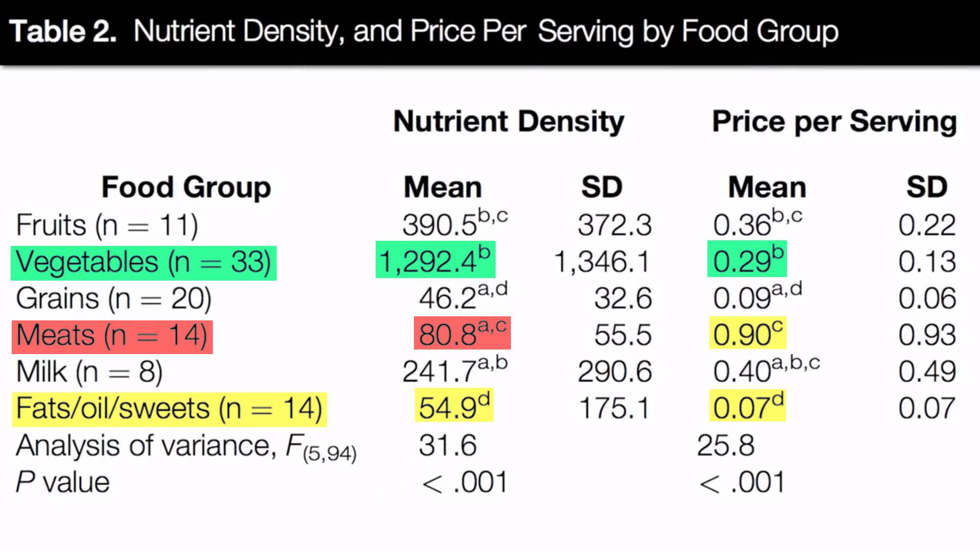Click the Table 2 title text
Image resolution: width=980 pixels, height=551 pixels.
424,32
